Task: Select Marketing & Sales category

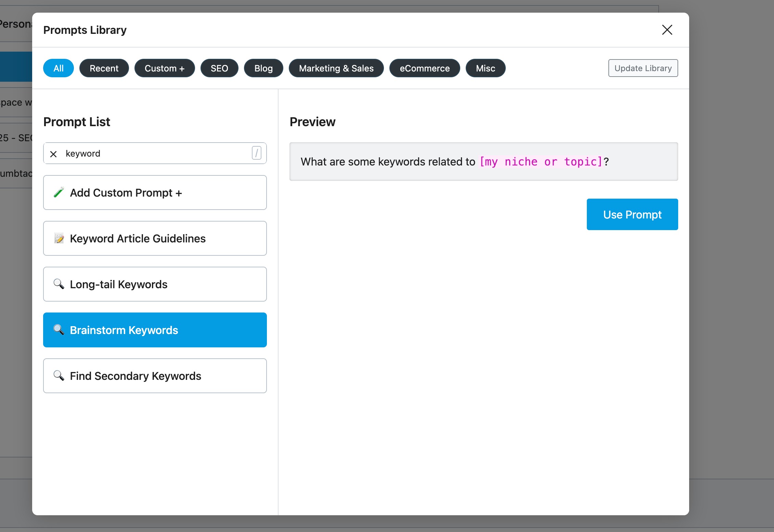Action: (x=336, y=68)
